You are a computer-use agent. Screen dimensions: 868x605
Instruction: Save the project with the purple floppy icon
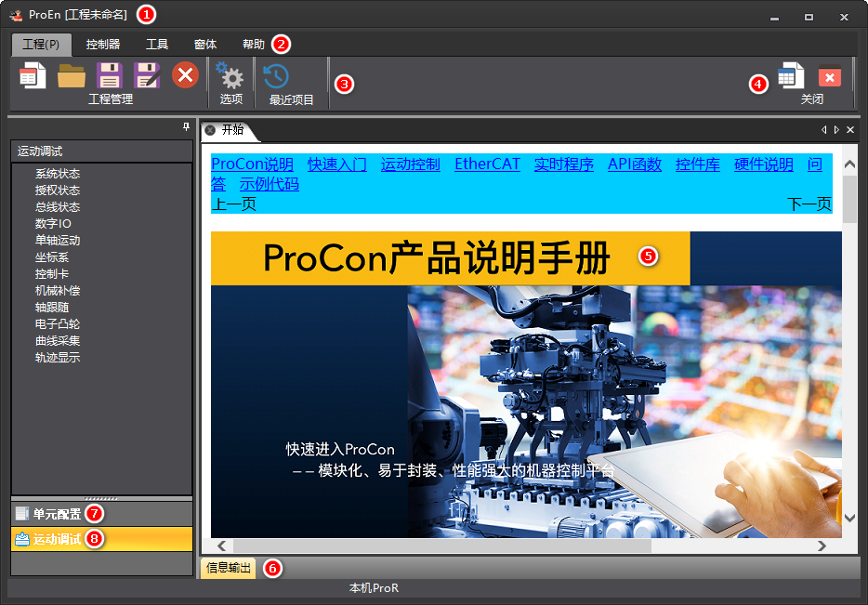coord(110,76)
